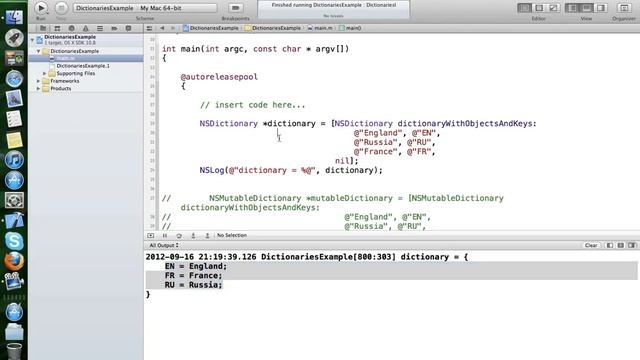Show the Debug navigator

[x=100, y=28]
